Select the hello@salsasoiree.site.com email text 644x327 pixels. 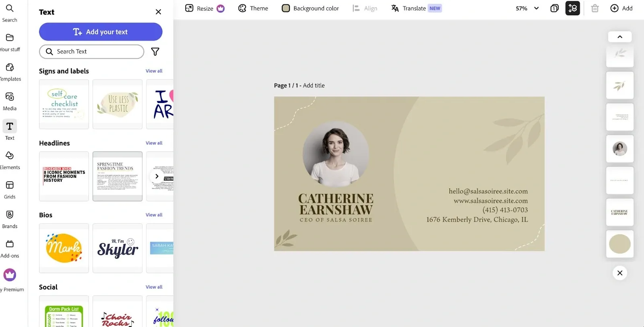[x=488, y=191]
